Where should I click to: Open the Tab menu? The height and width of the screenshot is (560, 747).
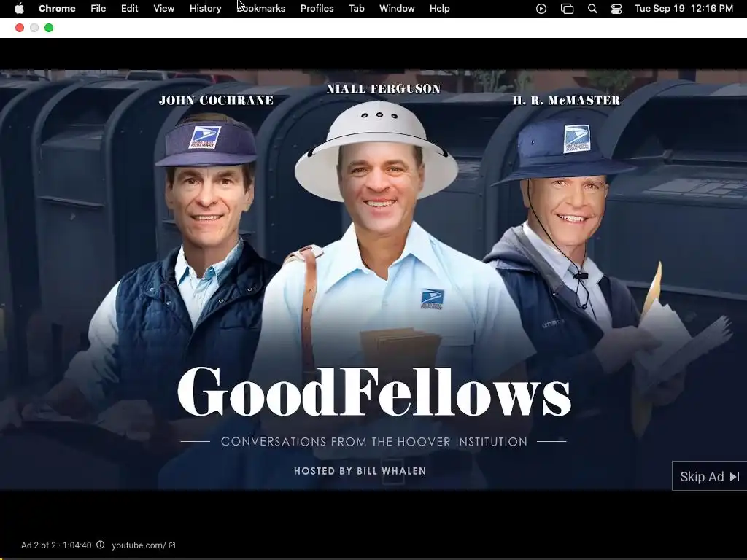coord(356,9)
